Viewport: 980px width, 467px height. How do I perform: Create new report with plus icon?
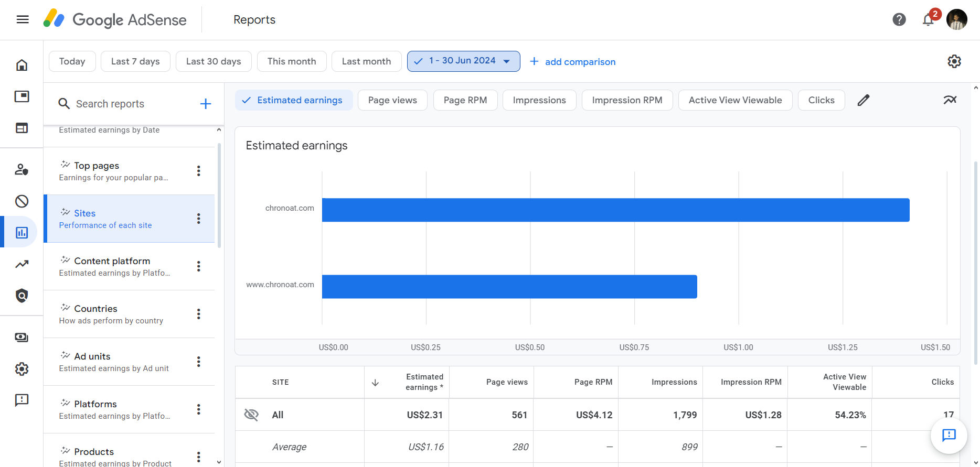click(x=206, y=104)
